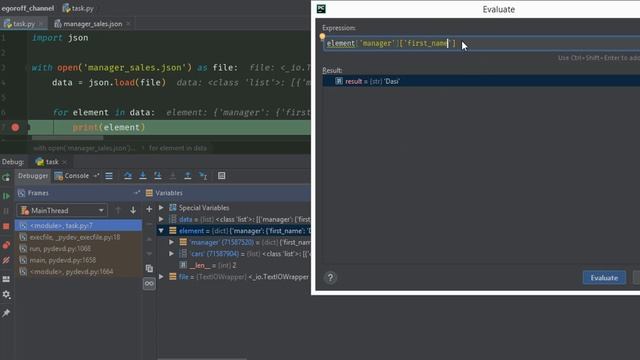Open Restore Layout icon in debug sidebar
The image size is (640, 360).
coord(6,279)
